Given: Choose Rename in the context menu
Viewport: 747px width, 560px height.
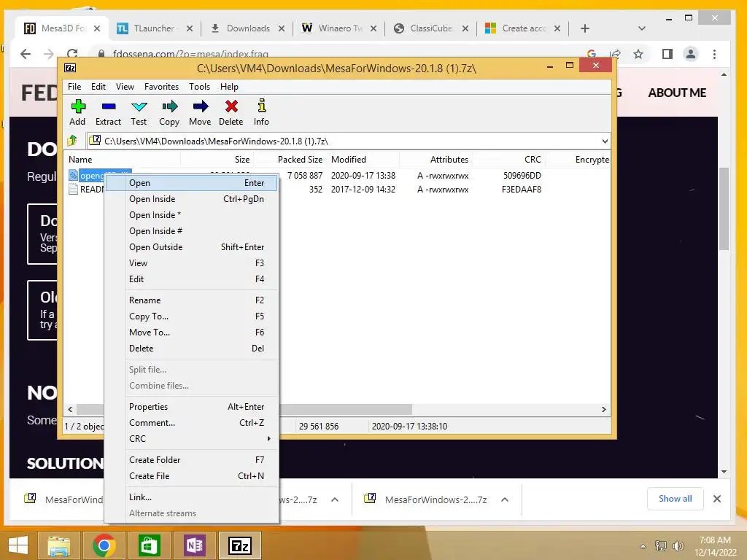Looking at the screenshot, I should [x=191, y=300].
